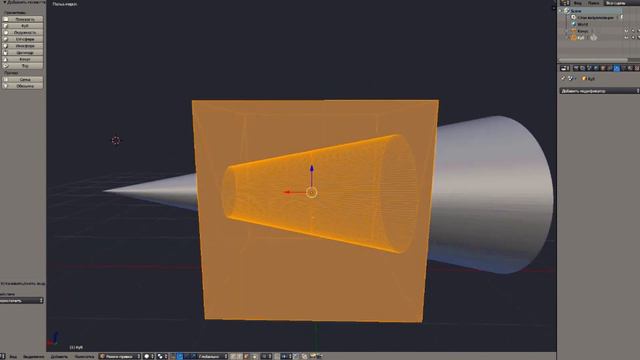
Task: Open properties editor type selector icon
Action: [x=565, y=68]
